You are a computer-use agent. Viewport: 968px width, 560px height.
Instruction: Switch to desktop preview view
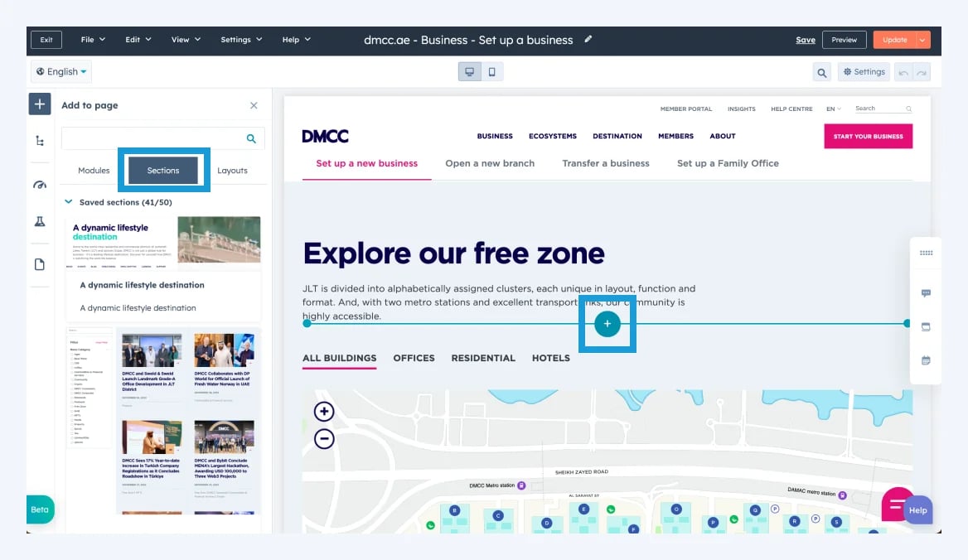470,71
